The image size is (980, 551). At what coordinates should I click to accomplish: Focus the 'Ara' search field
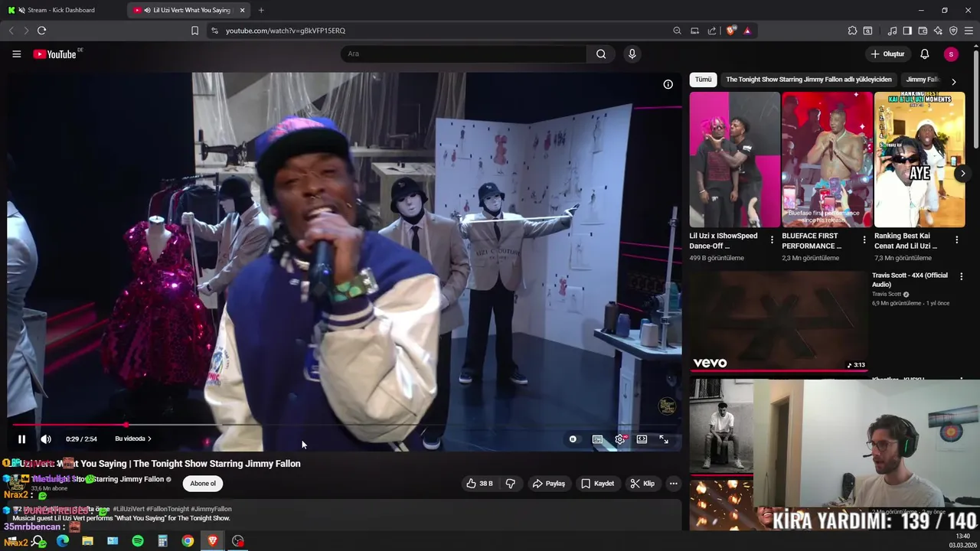click(463, 54)
